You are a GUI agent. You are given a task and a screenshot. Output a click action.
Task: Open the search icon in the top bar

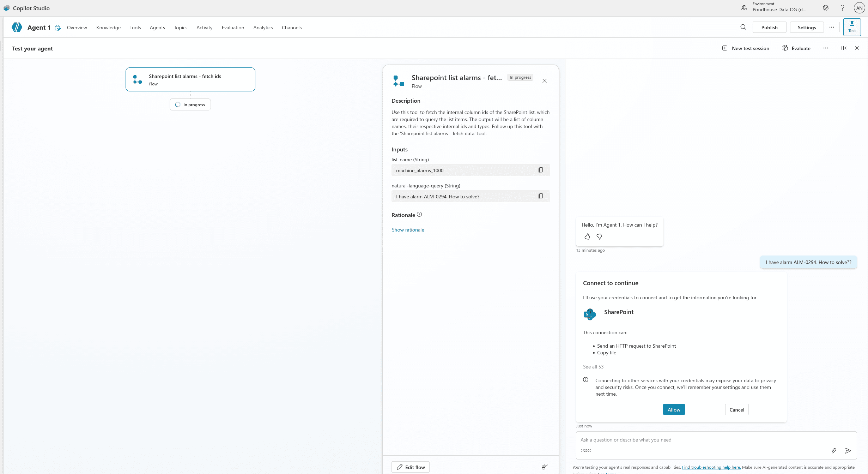pos(743,27)
